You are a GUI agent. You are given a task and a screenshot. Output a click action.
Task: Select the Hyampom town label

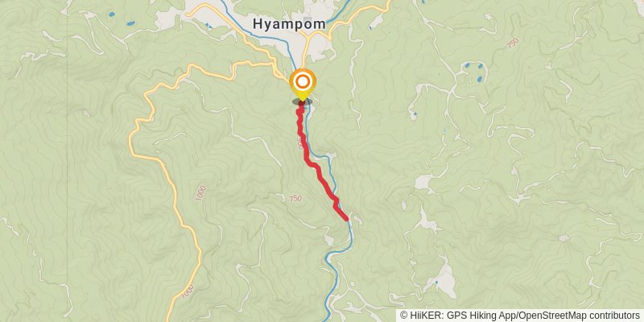click(x=289, y=24)
